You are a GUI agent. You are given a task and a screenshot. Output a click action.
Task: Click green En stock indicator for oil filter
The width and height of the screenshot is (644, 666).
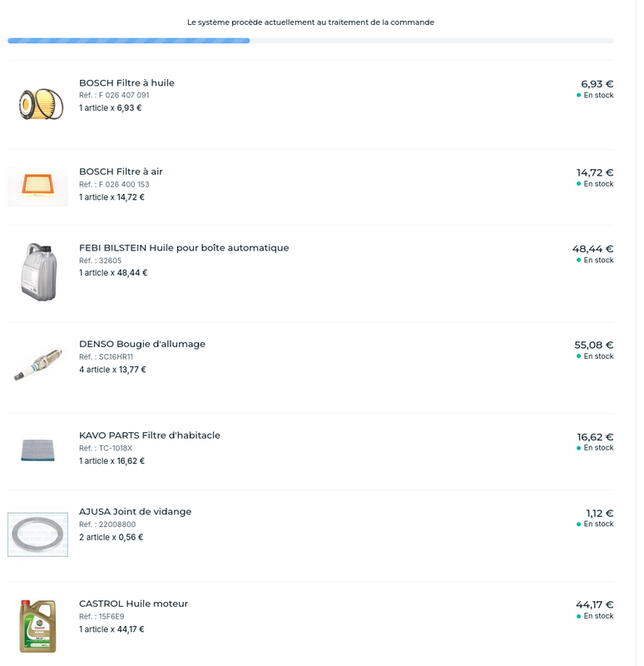(579, 96)
